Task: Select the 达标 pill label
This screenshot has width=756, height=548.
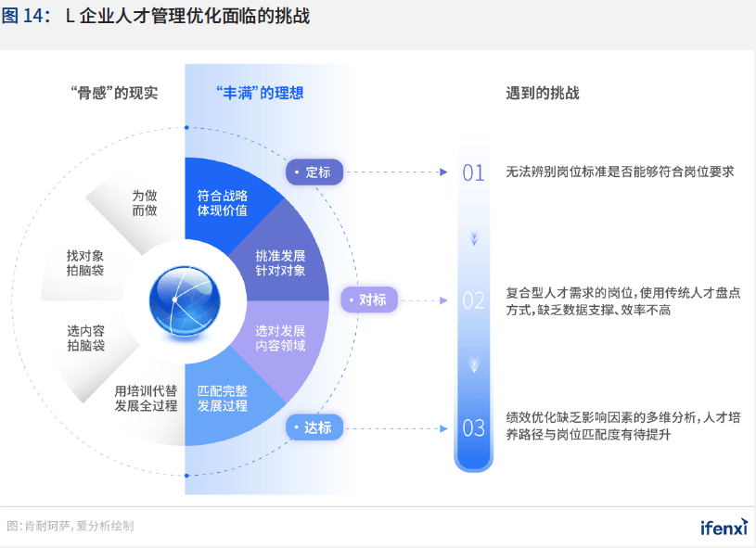Action: [314, 427]
